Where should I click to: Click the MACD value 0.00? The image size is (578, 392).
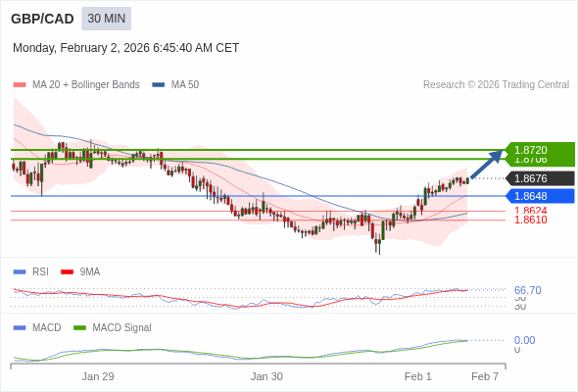(524, 340)
